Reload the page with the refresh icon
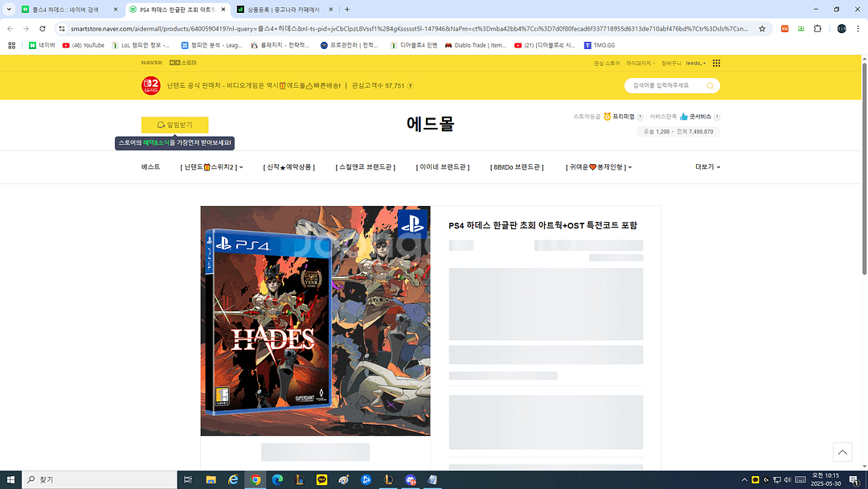This screenshot has height=489, width=868. [x=43, y=28]
